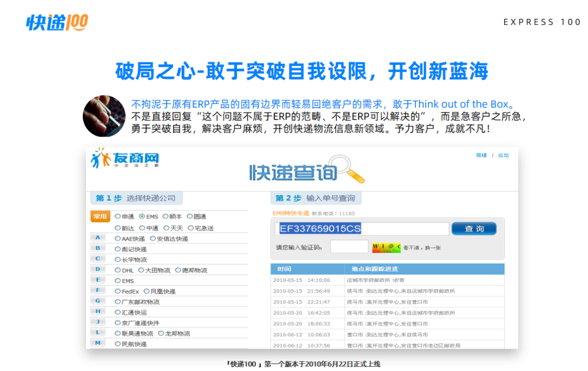Image resolution: width=588 pixels, height=371 pixels.
Task: Select the letter F index tab
Action: coord(98,290)
